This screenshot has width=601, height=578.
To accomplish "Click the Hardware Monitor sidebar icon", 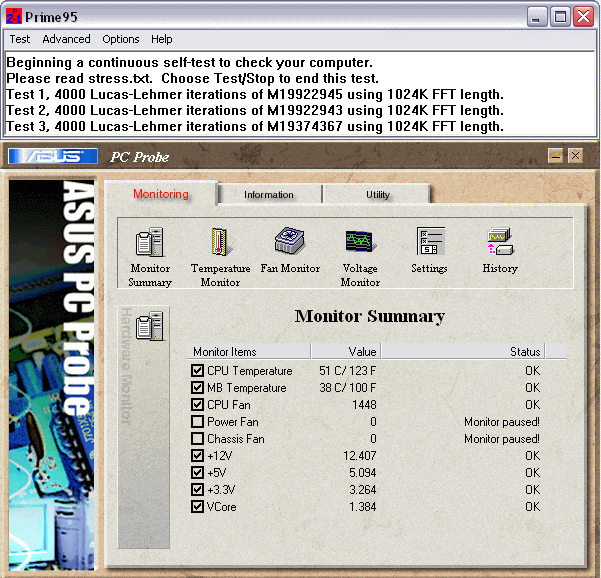I will (x=149, y=325).
